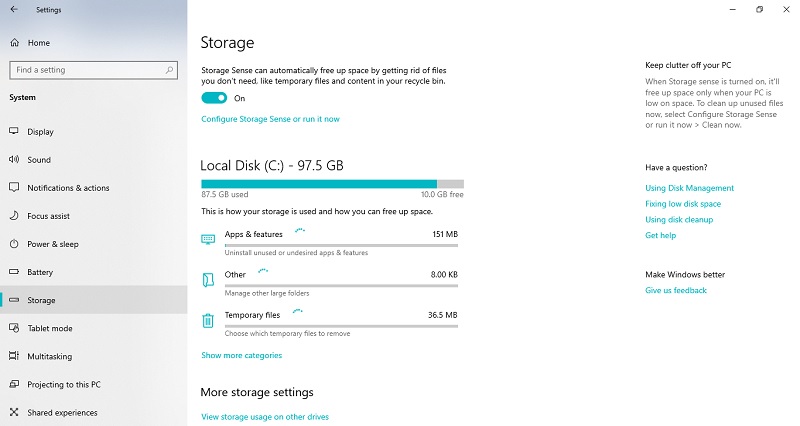Click the Power & sleep icon
This screenshot has height=426, width=800.
[15, 244]
